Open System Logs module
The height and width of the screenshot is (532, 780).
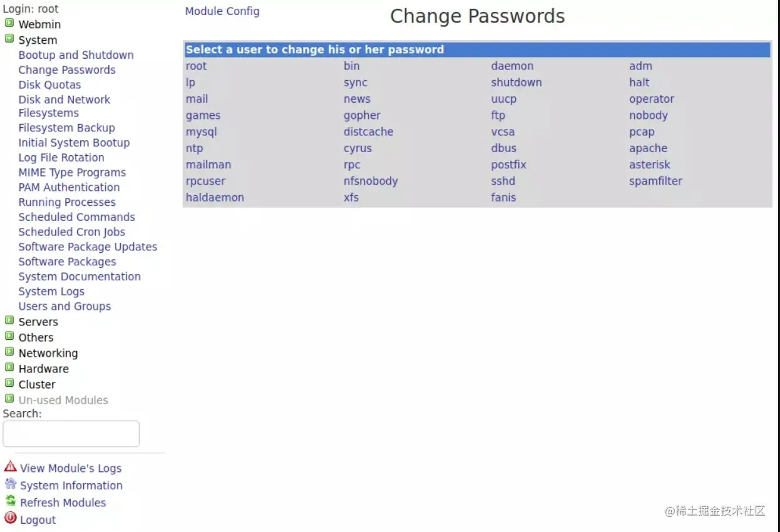tap(51, 292)
